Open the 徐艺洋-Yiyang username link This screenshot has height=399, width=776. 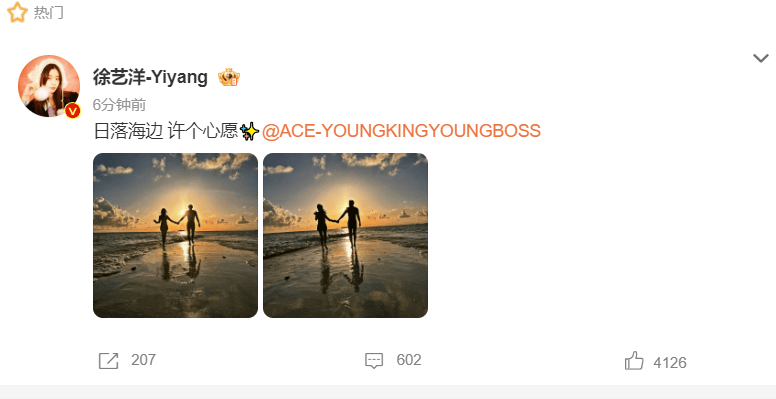pos(150,77)
